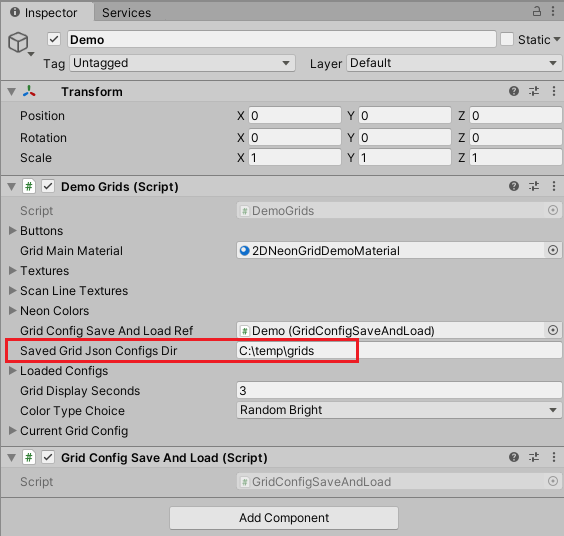Click the GameObject cube icon selector
The height and width of the screenshot is (536, 564).
pyautogui.click(x=20, y=43)
